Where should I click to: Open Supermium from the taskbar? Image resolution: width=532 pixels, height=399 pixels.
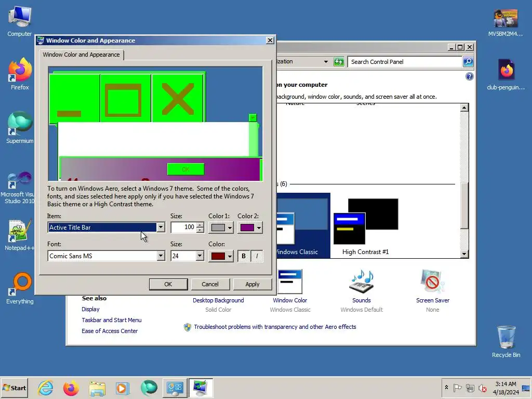click(149, 388)
